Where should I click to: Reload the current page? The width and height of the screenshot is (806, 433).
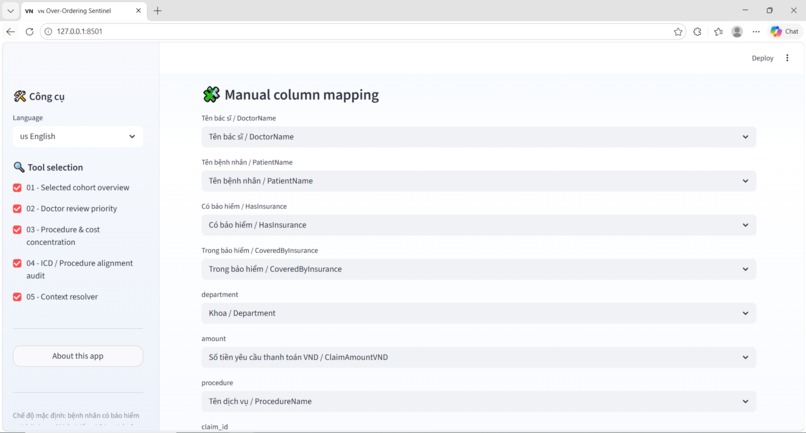click(29, 31)
